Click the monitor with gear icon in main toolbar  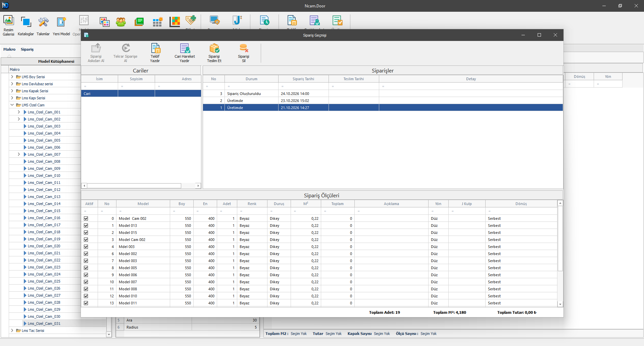(214, 20)
